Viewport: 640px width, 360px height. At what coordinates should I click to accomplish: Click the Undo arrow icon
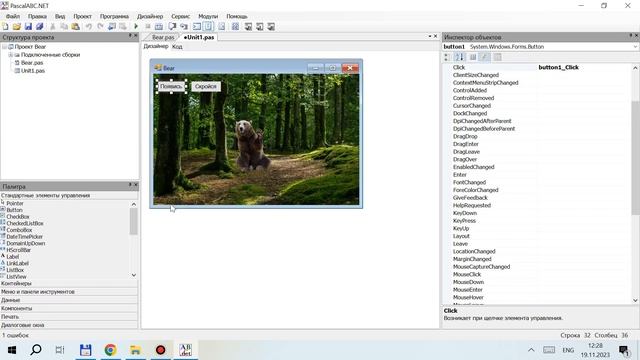tap(89, 27)
